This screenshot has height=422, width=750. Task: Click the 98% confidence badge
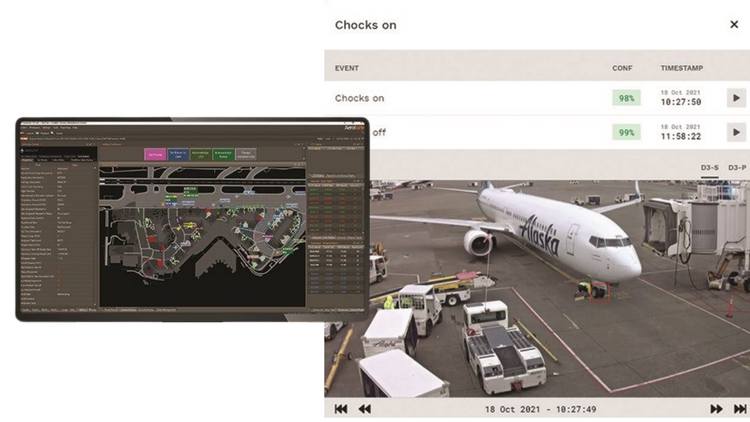pos(626,98)
